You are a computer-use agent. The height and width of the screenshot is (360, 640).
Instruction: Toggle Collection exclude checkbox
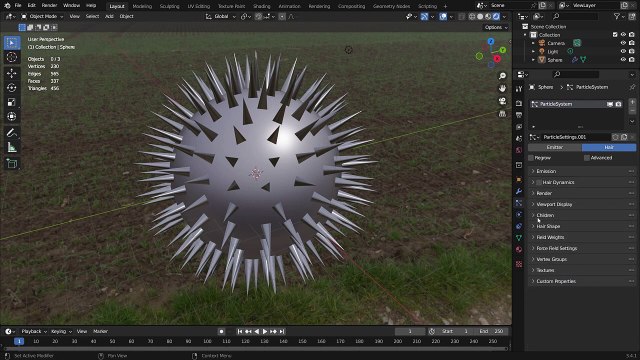[615, 35]
